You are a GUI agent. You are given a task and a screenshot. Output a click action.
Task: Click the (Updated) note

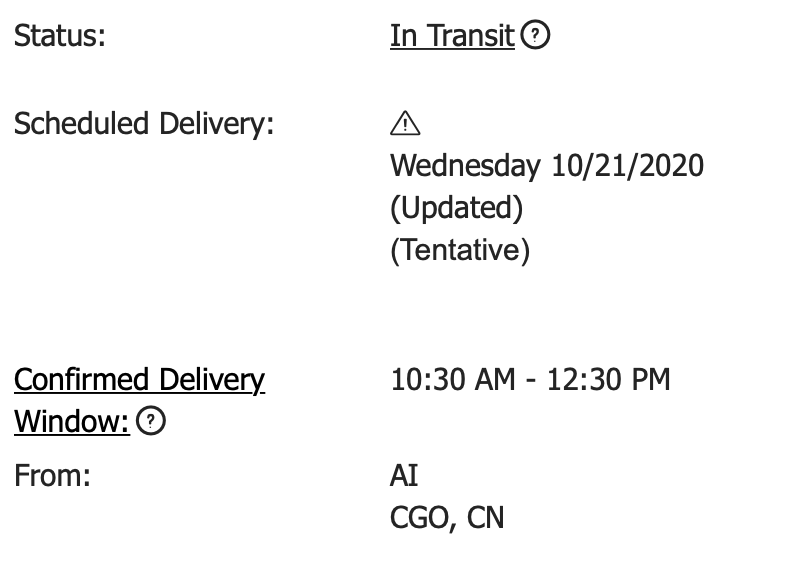tap(457, 208)
